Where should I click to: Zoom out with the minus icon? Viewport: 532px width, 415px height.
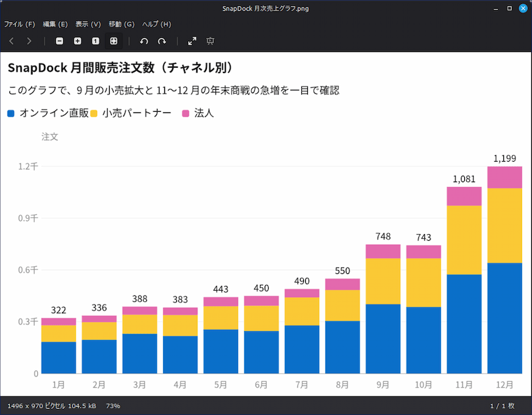point(59,41)
